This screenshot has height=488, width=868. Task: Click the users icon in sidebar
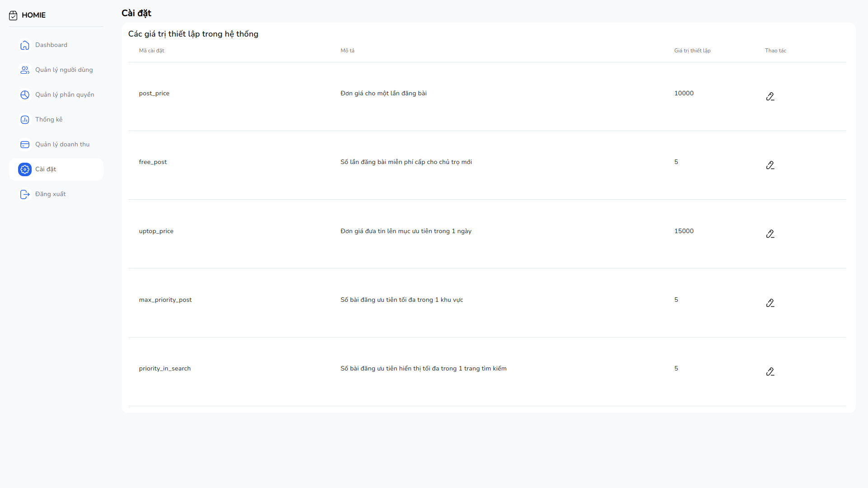coord(25,70)
